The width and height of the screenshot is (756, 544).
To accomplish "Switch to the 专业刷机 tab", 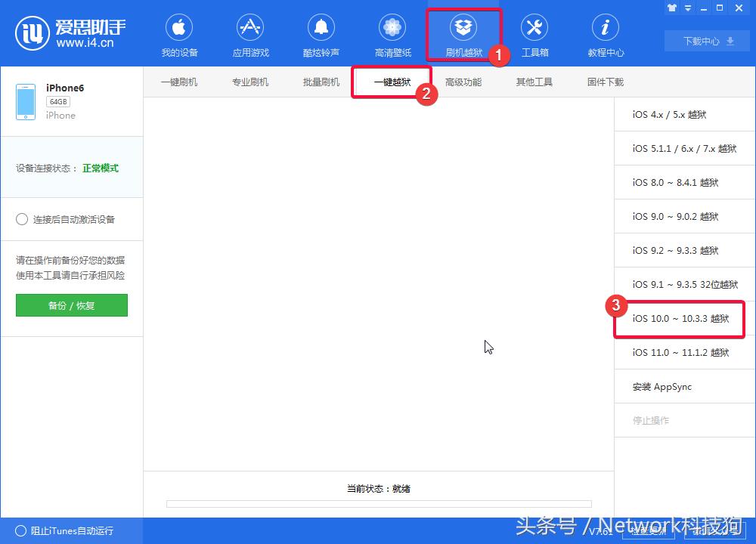I will point(250,82).
